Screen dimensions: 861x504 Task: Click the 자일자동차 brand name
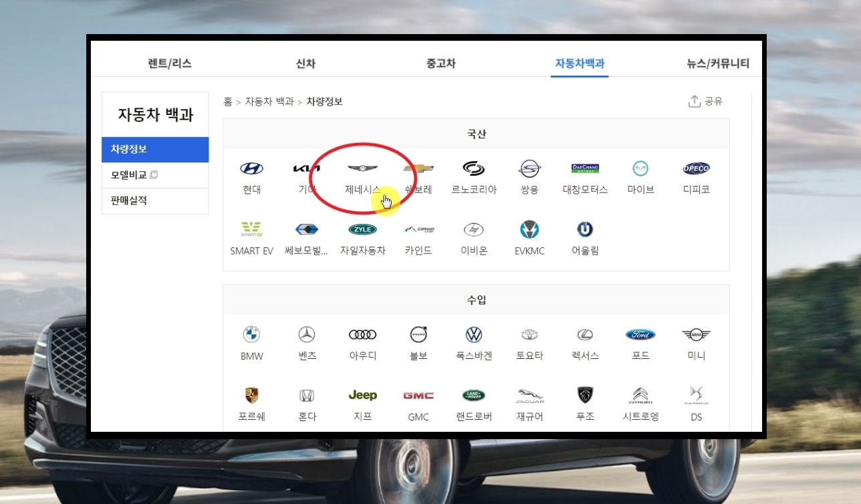click(x=362, y=251)
